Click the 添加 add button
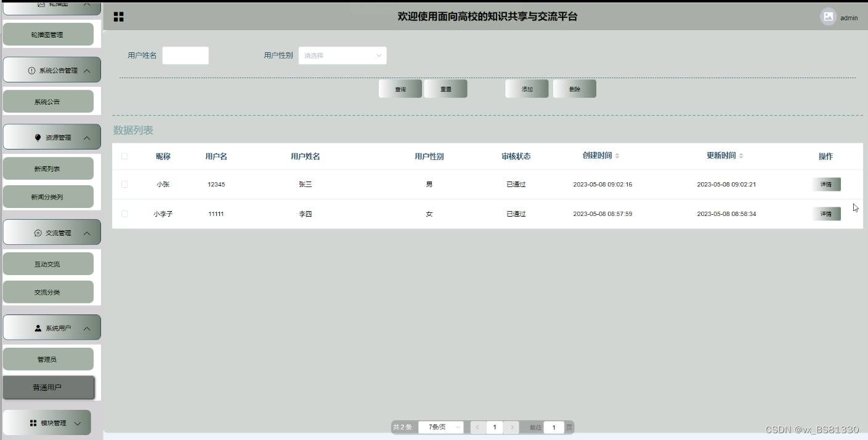868x440 pixels. (527, 89)
